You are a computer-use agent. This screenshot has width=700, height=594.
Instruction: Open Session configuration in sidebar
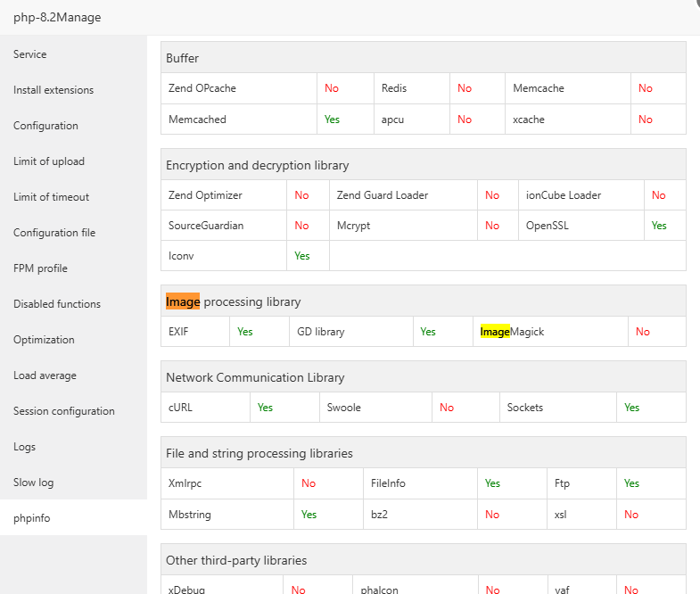[64, 411]
